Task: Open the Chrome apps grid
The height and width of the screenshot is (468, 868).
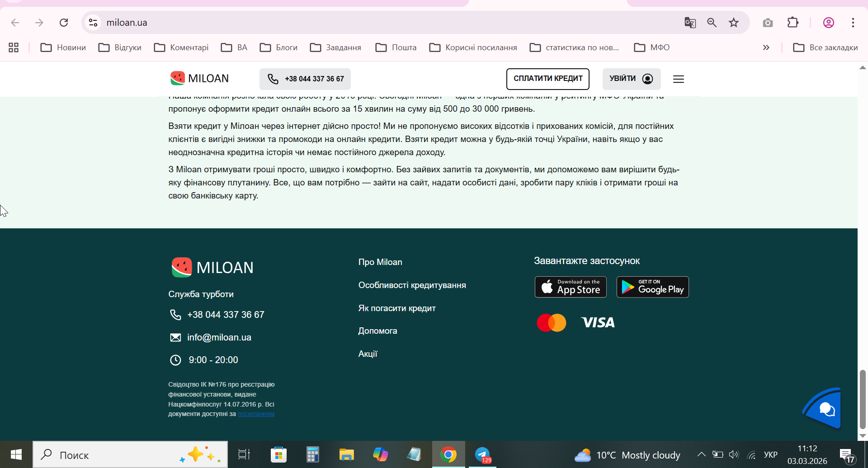Action: (x=14, y=47)
